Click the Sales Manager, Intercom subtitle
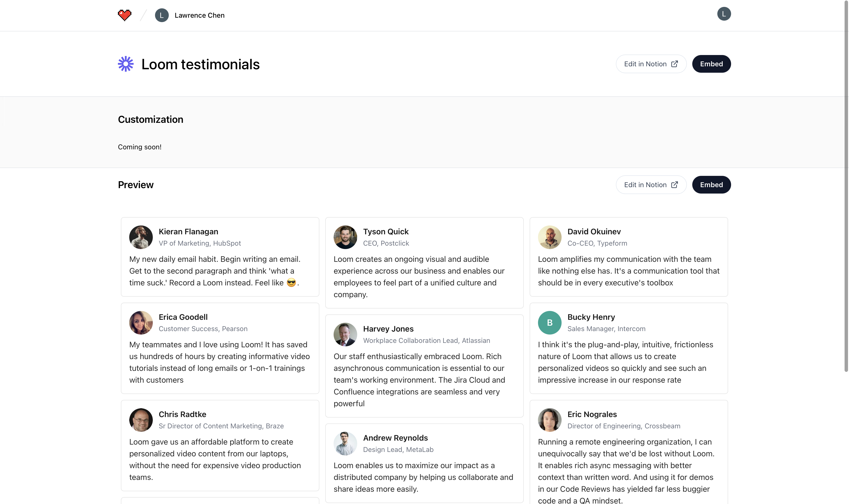This screenshot has width=849, height=504. [x=606, y=329]
